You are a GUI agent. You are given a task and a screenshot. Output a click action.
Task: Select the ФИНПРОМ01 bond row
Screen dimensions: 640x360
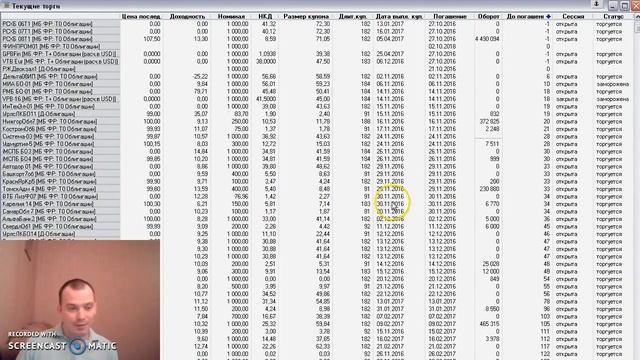[60, 47]
